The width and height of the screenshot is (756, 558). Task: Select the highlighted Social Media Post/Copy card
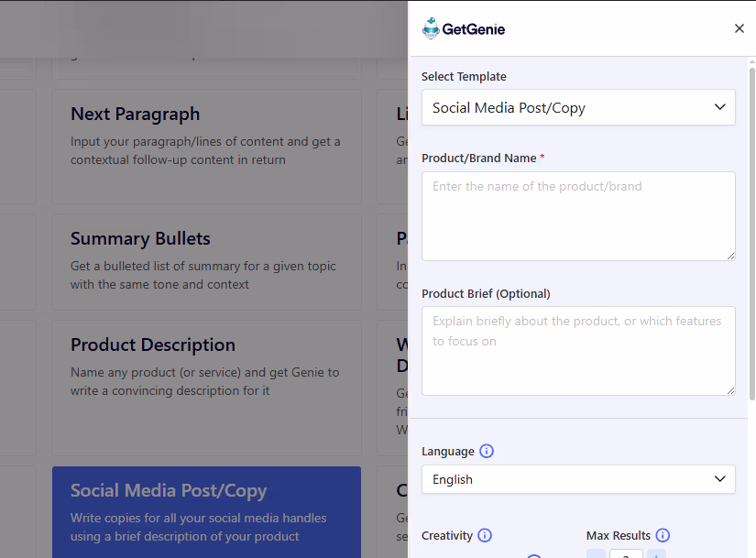206,511
